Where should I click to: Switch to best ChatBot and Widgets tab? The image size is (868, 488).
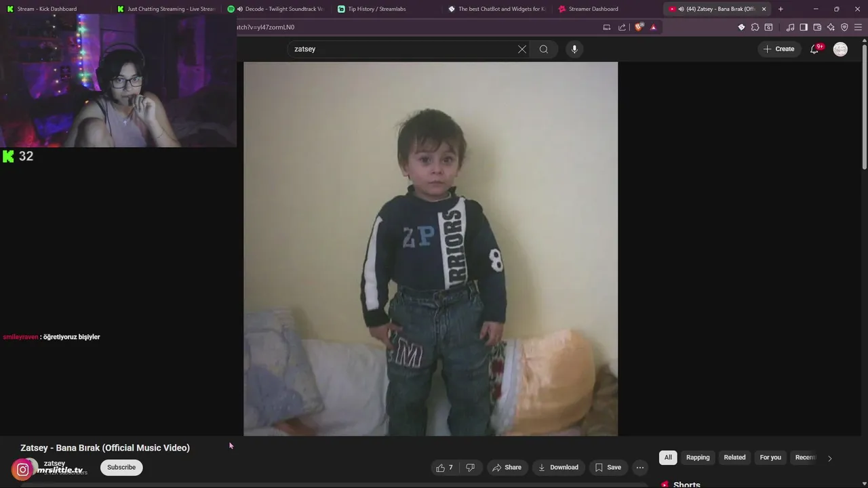click(x=497, y=9)
